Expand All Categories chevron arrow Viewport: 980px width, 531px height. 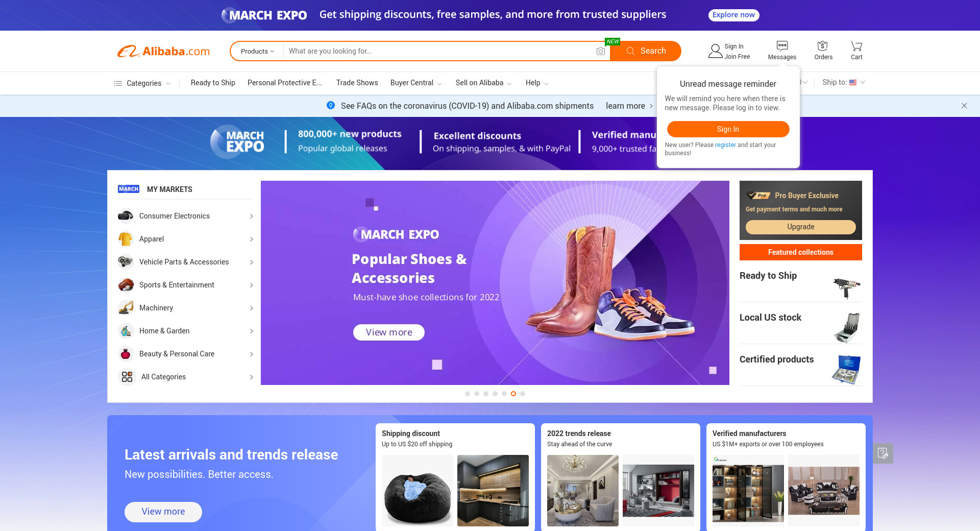click(251, 377)
